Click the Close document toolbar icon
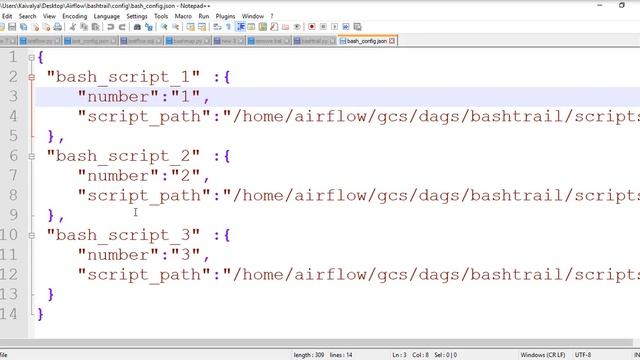This screenshot has width=640, height=360. [x=36, y=27]
